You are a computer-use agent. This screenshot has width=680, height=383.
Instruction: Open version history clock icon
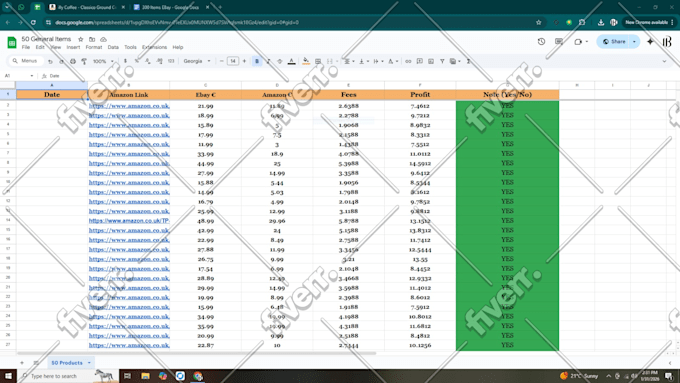(541, 42)
